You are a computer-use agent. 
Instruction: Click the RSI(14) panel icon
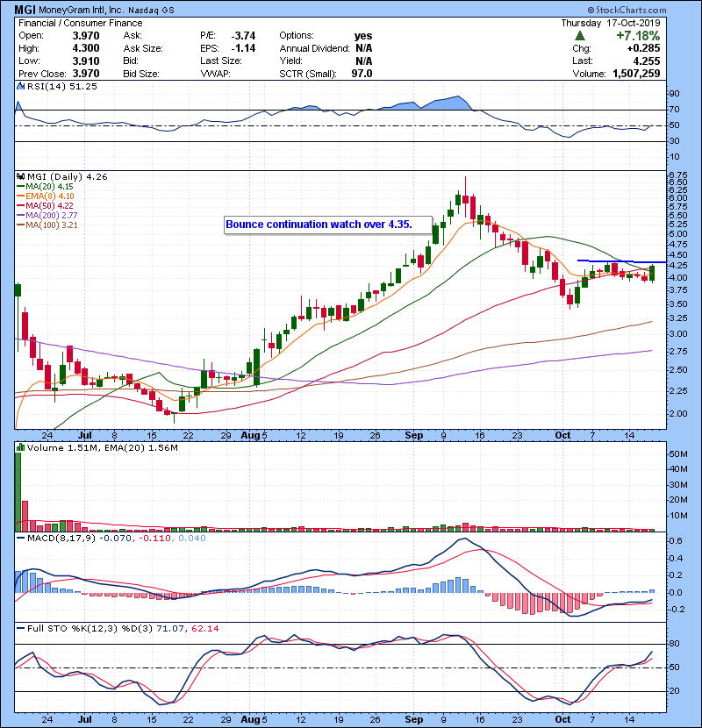20,86
